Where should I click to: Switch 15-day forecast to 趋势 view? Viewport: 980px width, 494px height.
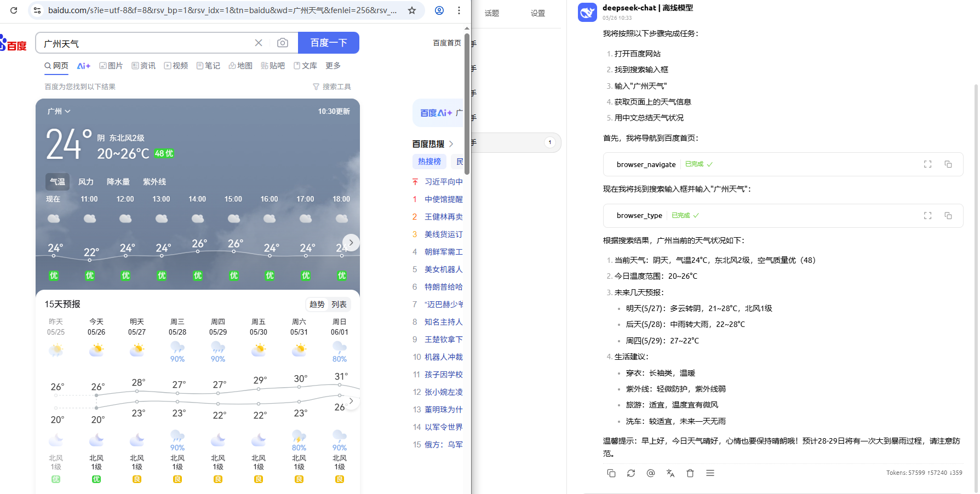pyautogui.click(x=317, y=305)
